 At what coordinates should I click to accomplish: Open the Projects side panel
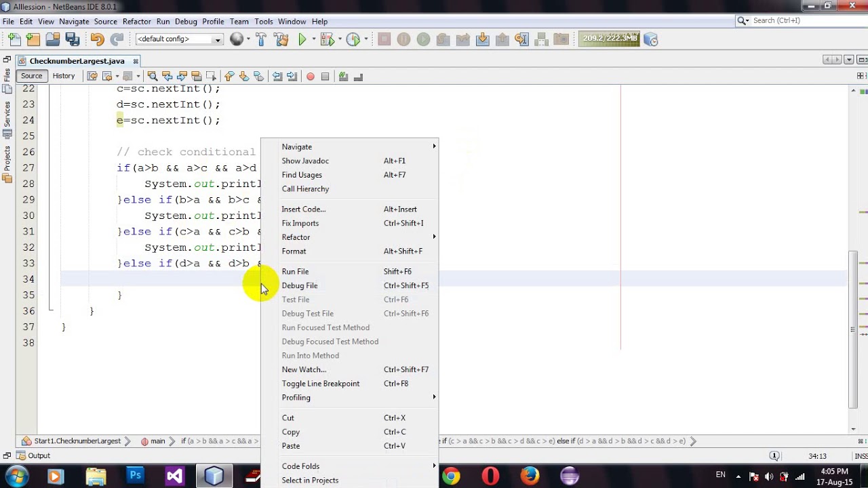[7, 164]
